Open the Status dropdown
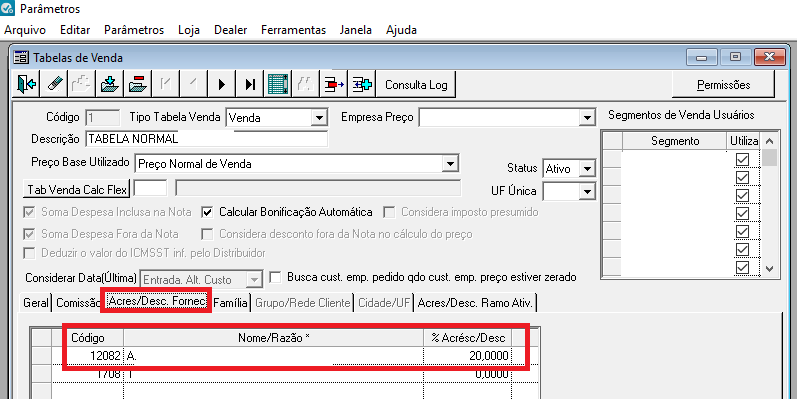 click(x=587, y=168)
